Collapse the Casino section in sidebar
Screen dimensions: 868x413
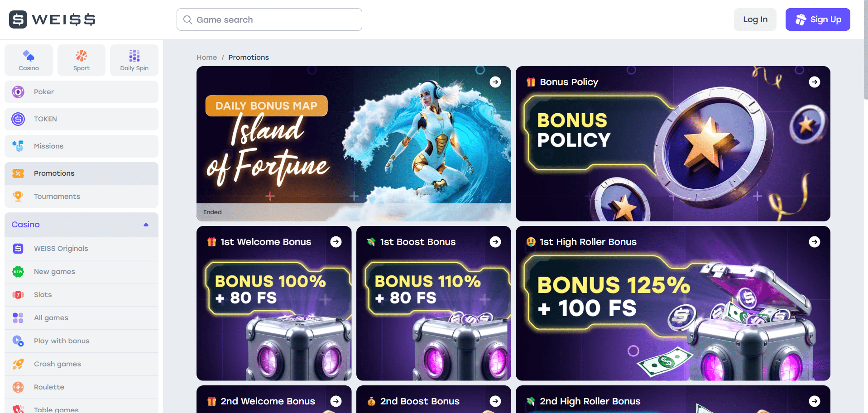click(146, 225)
